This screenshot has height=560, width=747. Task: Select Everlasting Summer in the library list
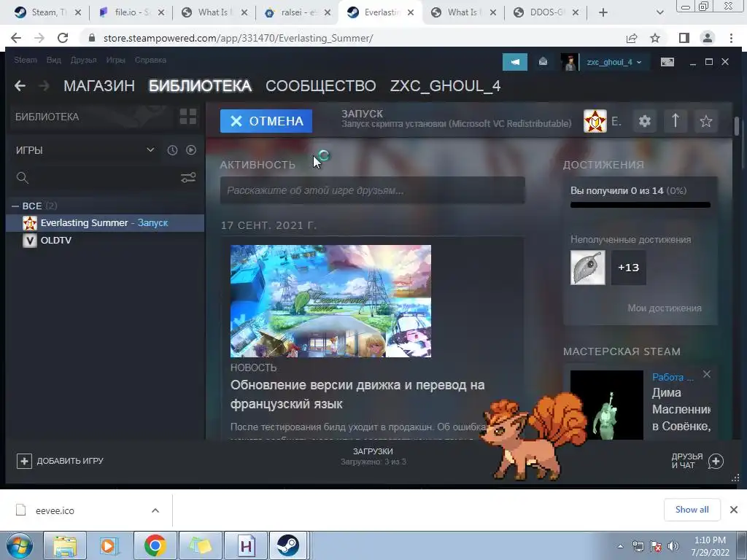pos(105,223)
